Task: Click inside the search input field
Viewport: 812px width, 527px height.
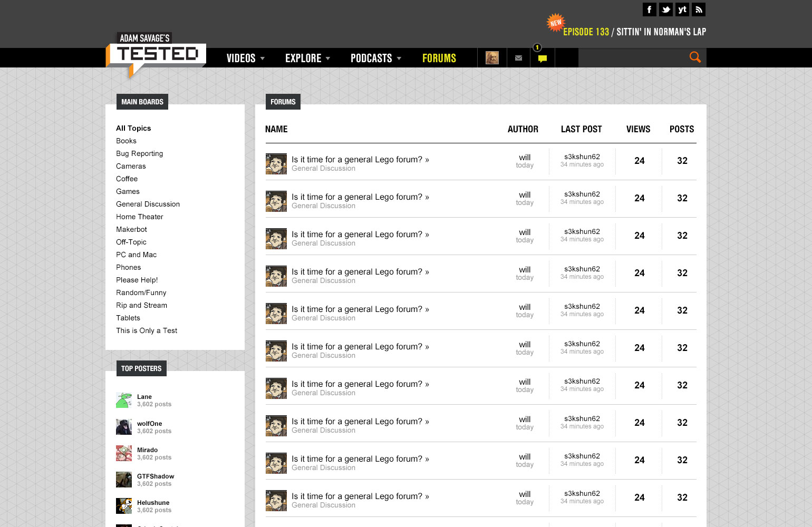Action: point(632,58)
